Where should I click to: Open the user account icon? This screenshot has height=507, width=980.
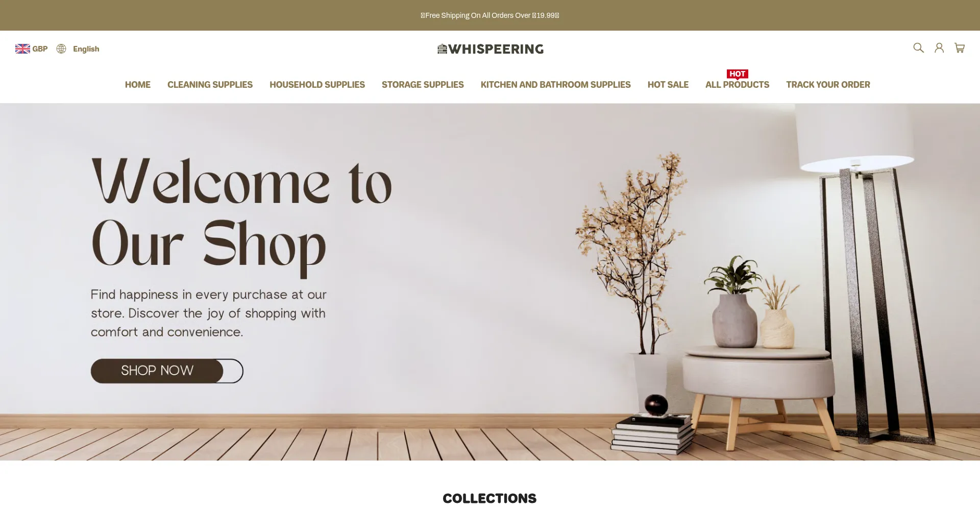[x=939, y=48]
